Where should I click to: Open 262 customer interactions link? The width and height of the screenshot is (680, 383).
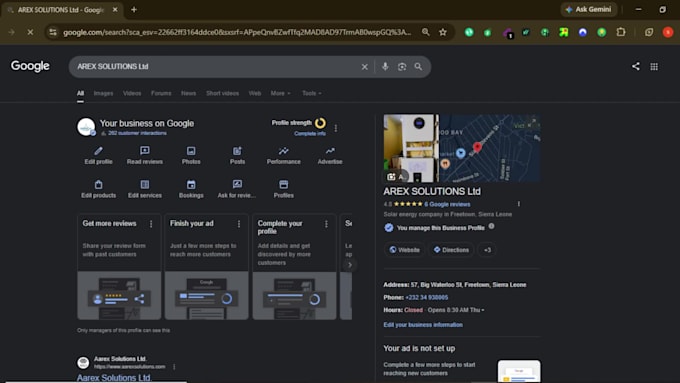(x=137, y=133)
